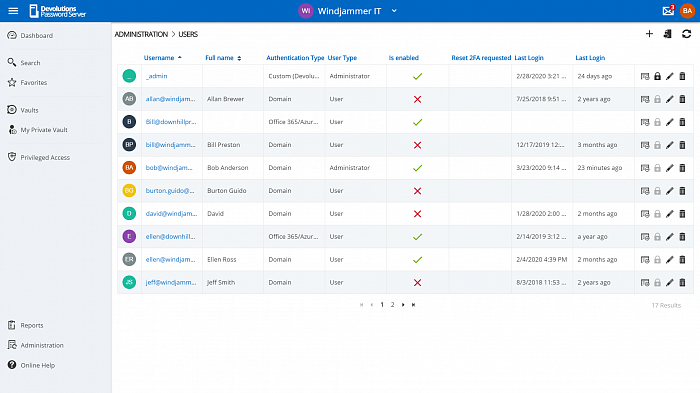Image resolution: width=700 pixels, height=393 pixels.
Task: Expand the Windjammer IT dropdown arrow
Action: 394,11
